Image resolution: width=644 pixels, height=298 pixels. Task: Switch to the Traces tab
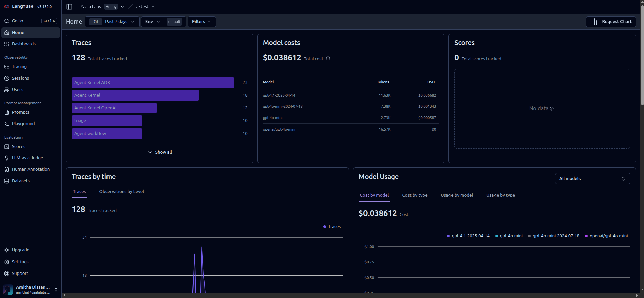pyautogui.click(x=79, y=192)
